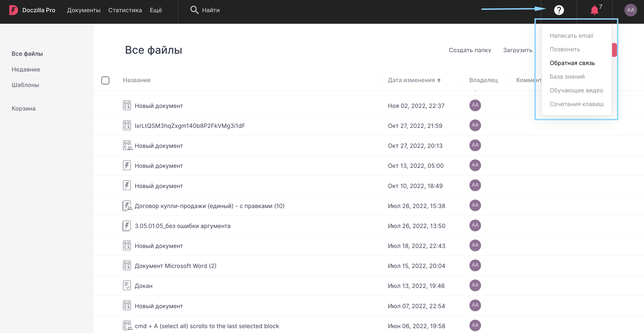This screenshot has height=333, width=644.
Task: Click file icon of document dated Июл 18, 2022
Action: [127, 246]
